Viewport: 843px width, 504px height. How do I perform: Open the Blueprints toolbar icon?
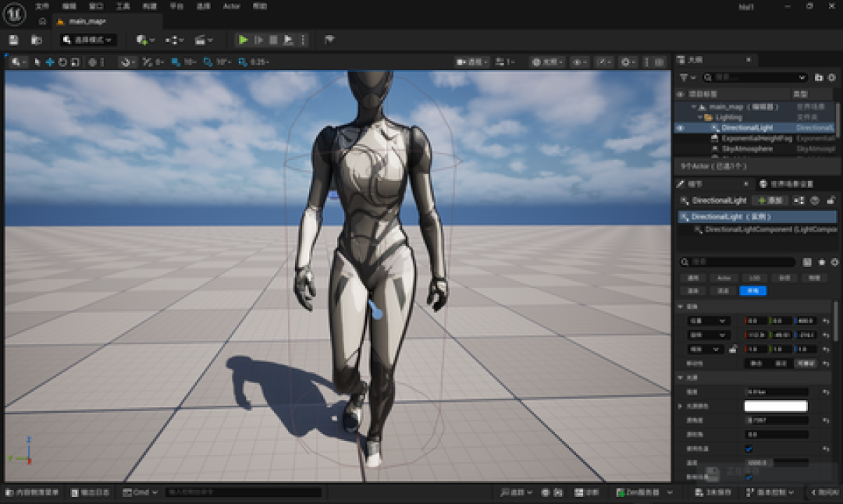pos(175,40)
